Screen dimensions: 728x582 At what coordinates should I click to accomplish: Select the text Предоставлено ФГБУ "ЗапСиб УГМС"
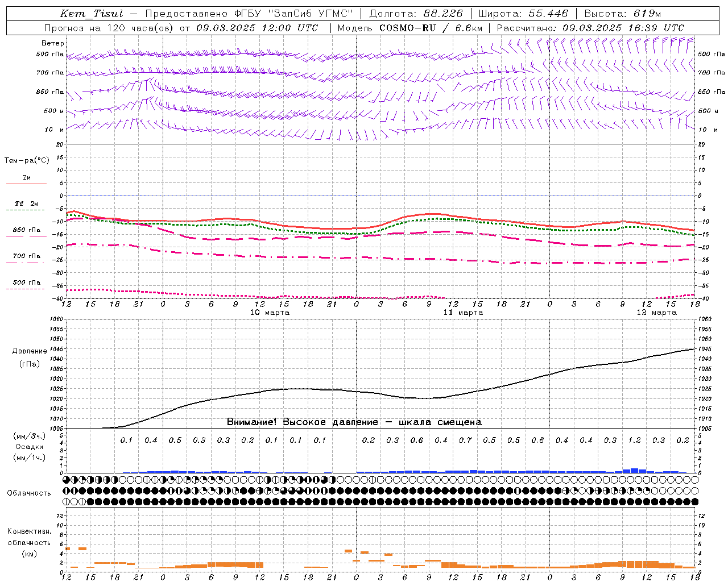tap(250, 14)
